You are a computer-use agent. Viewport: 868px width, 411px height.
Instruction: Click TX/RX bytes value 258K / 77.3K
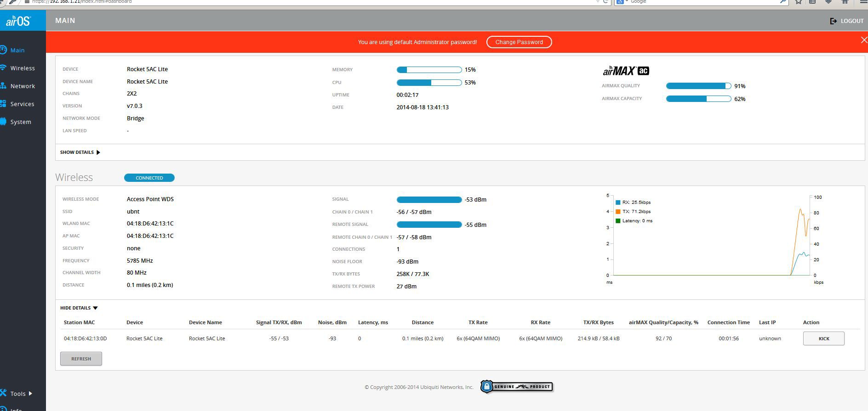(x=413, y=274)
